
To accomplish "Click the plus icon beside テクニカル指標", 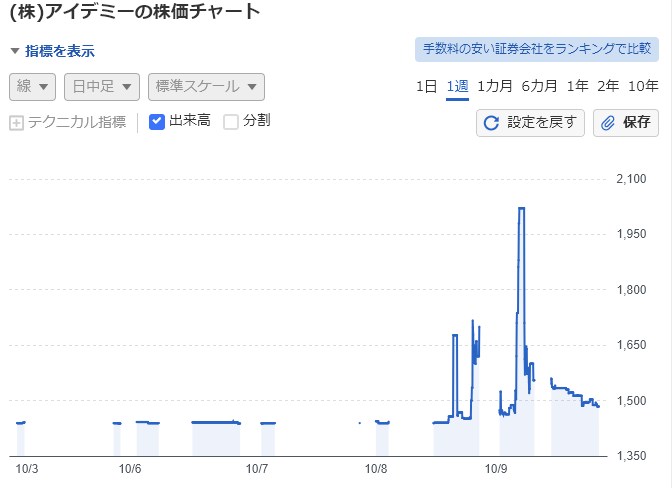I will point(16,123).
